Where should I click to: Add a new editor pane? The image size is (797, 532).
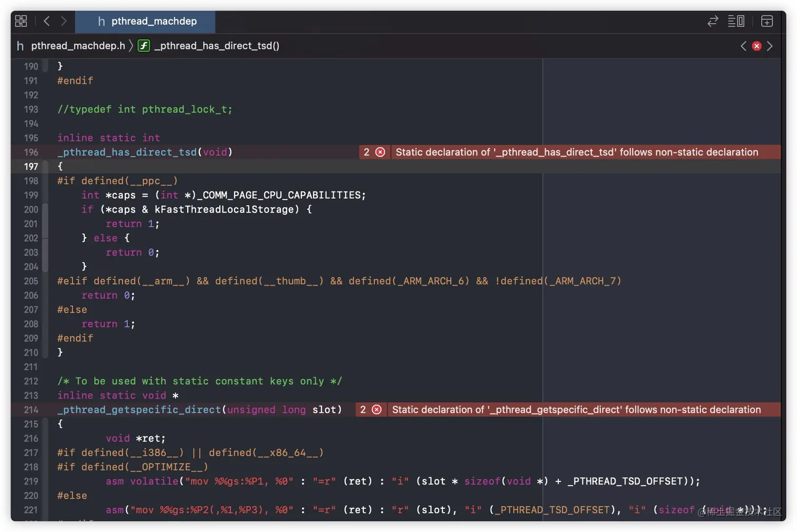click(767, 21)
